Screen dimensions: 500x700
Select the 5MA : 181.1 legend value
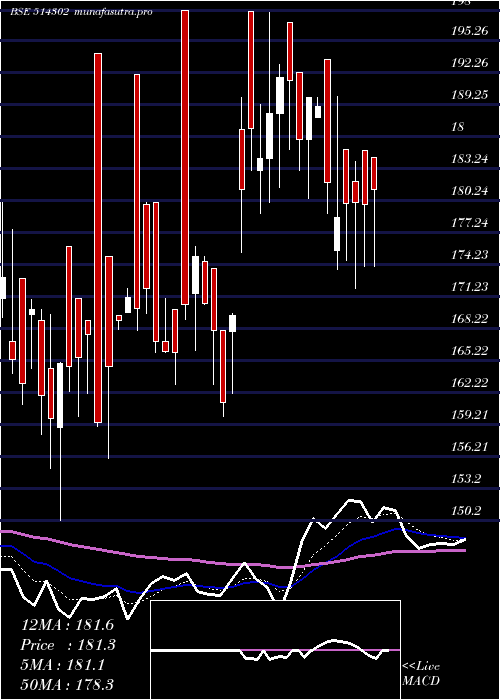click(63, 665)
